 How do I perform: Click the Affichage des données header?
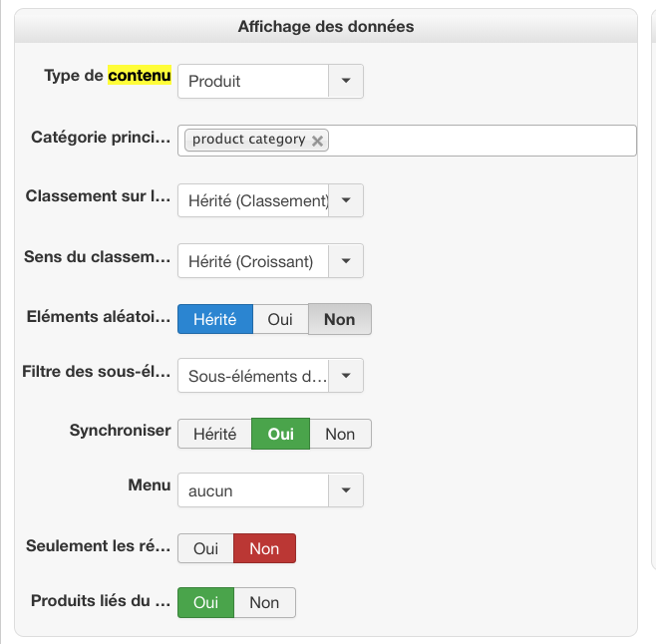(325, 26)
